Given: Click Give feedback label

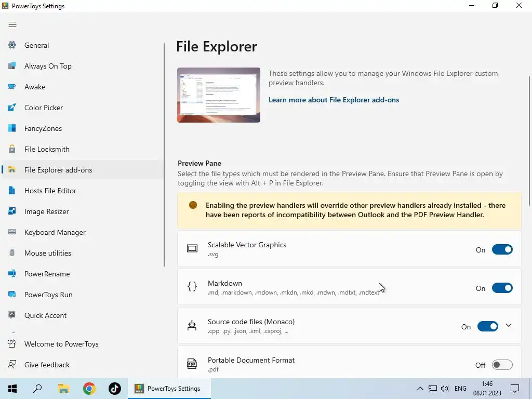Looking at the screenshot, I should click(x=47, y=365).
